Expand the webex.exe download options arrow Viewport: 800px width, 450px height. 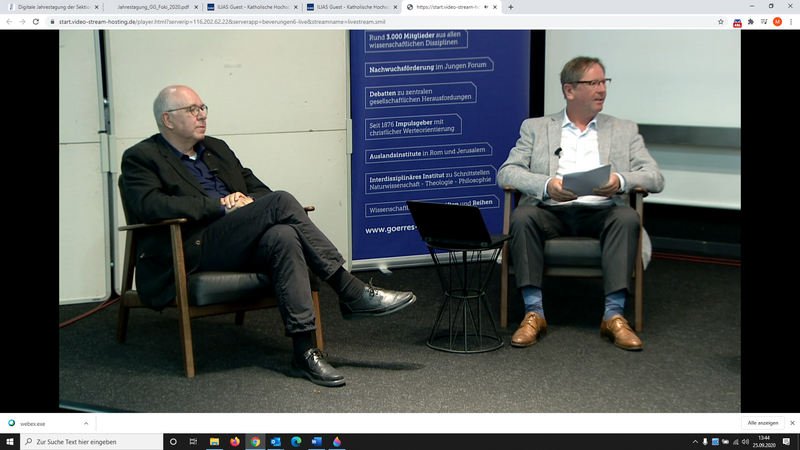87,423
